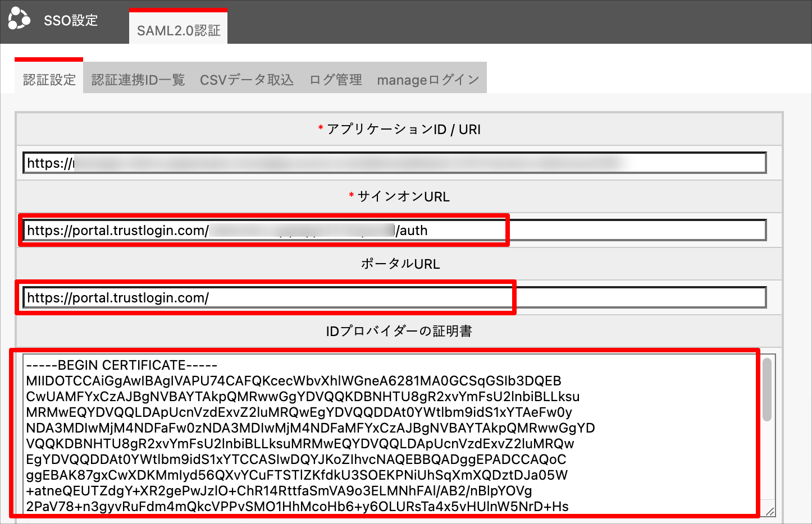Click the certificate line starting VQQKDBNHTU8g
Screen dimensions: 812x524
point(300,443)
